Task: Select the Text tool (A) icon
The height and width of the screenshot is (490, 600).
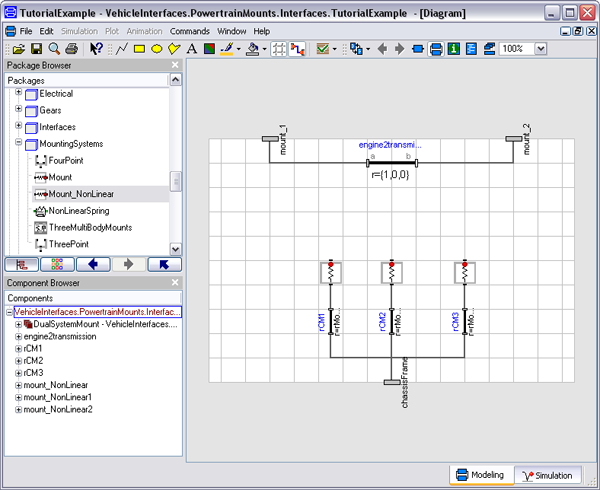Action: tap(192, 48)
